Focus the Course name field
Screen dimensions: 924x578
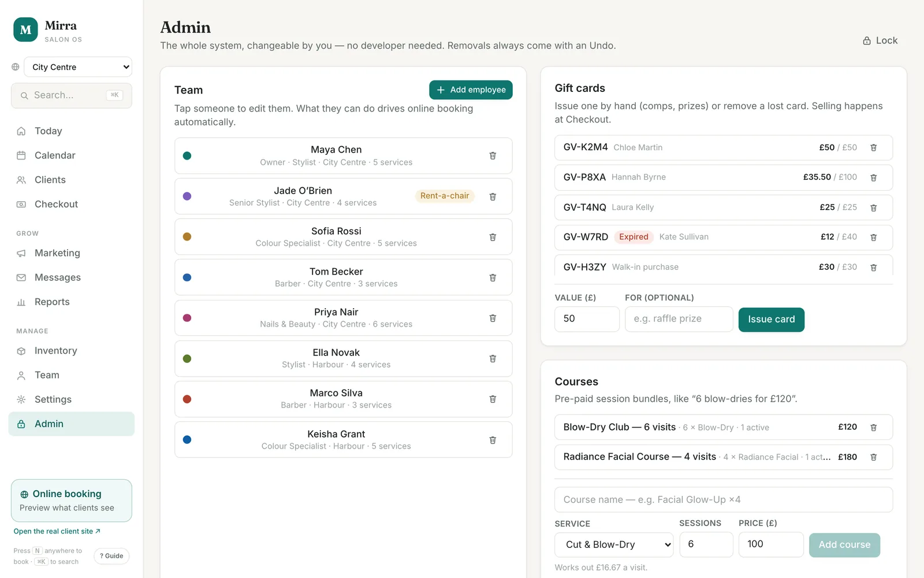point(724,499)
